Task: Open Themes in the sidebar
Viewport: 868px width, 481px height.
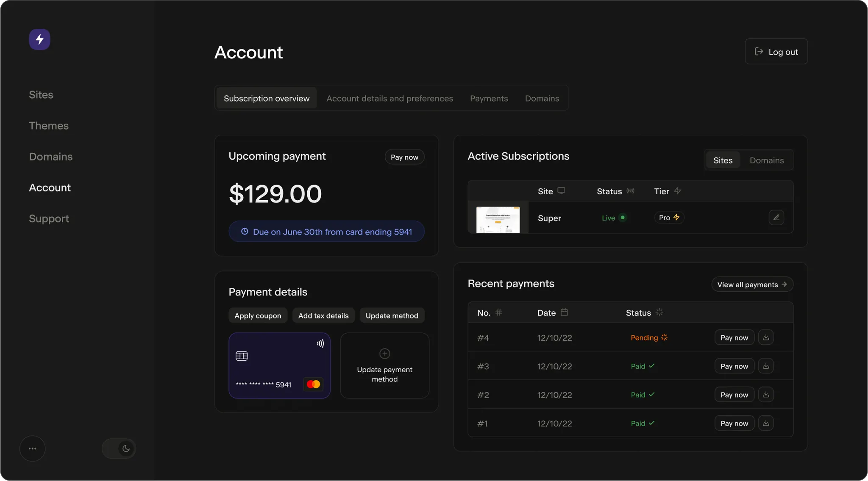Action: (x=49, y=126)
